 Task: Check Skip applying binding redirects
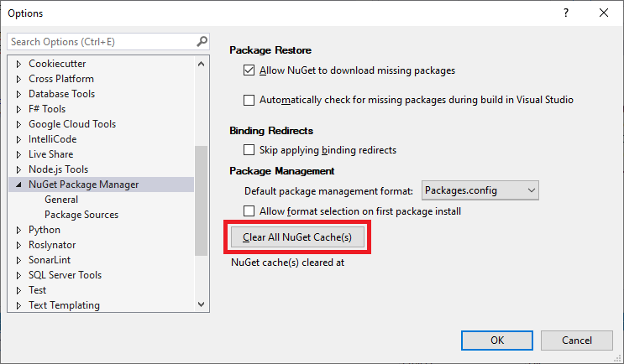[249, 150]
